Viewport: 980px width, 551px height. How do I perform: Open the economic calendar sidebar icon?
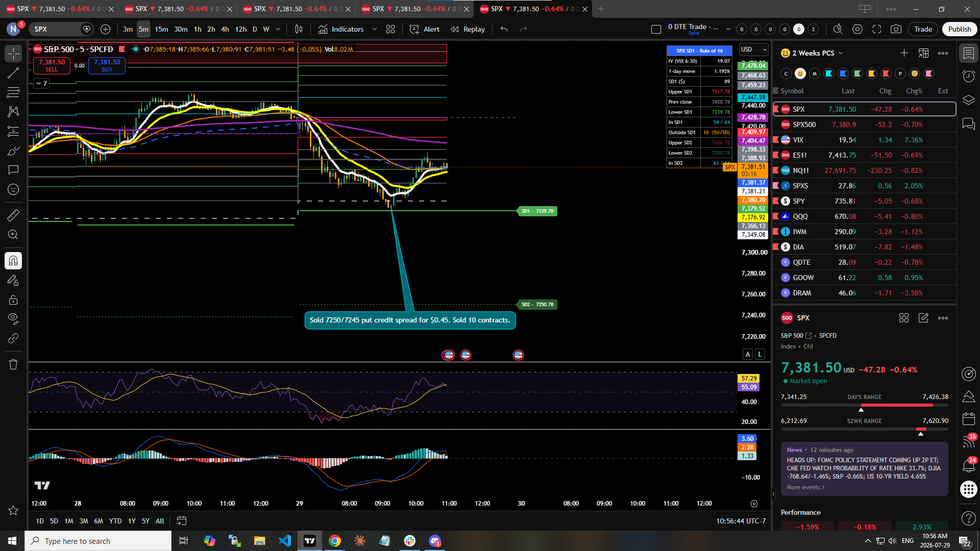coord(968,419)
